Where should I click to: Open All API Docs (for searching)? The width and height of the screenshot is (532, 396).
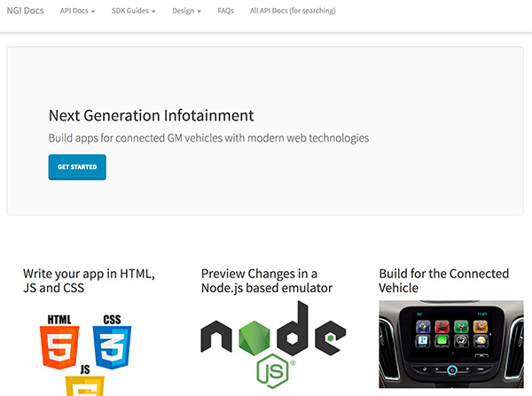pyautogui.click(x=293, y=11)
